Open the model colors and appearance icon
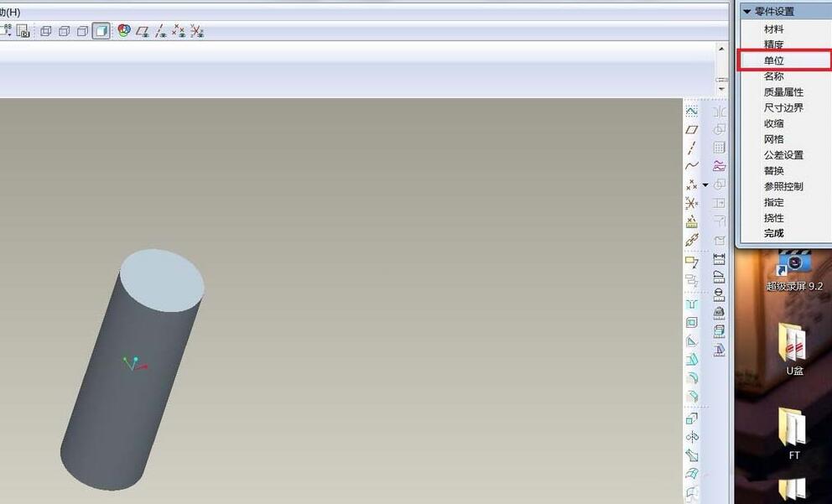832x504 pixels. click(124, 31)
